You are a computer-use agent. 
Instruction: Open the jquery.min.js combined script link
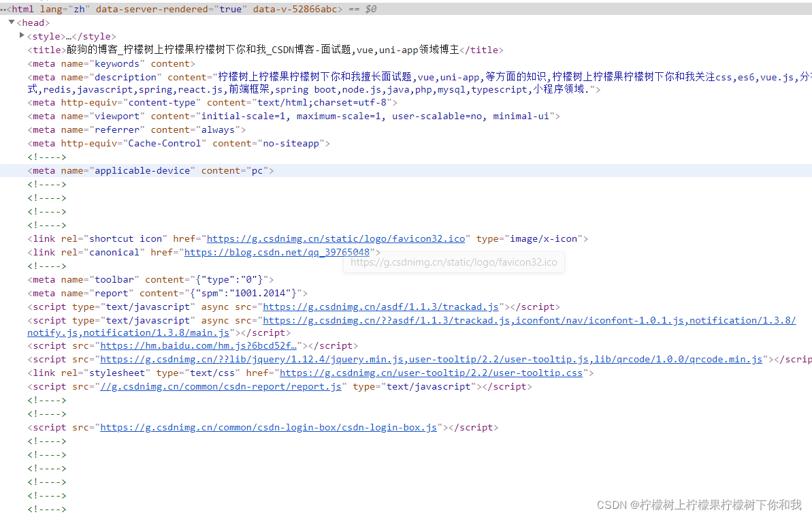coord(432,360)
